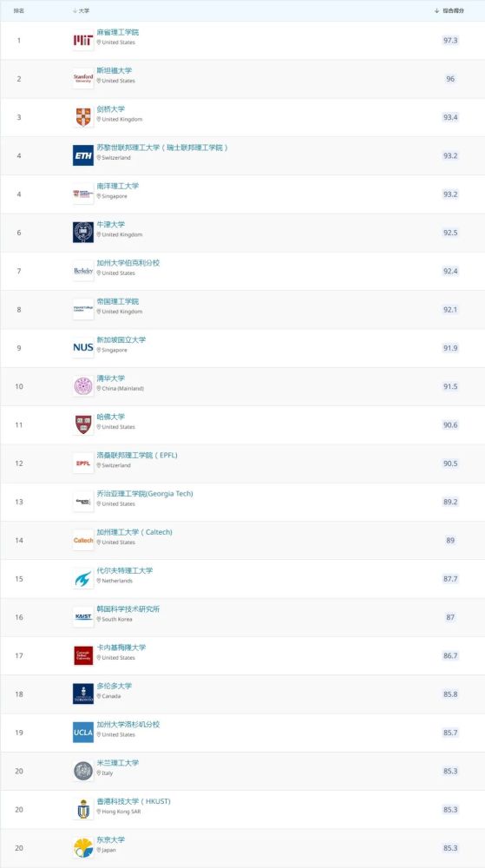The height and width of the screenshot is (868, 485).
Task: Click the Tsinghua University logo thumbnail
Action: [x=83, y=386]
